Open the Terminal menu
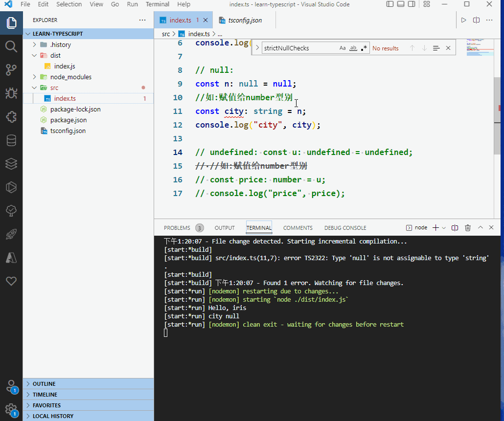 tap(157, 4)
